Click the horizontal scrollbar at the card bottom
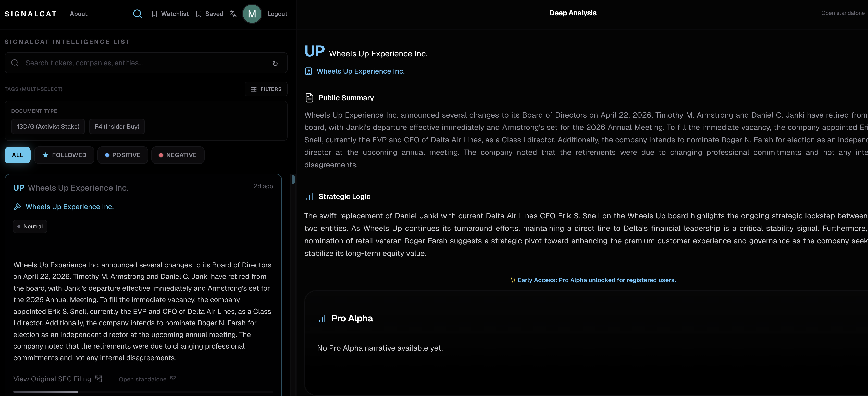Screen dimensions: 868x396 coord(46,392)
